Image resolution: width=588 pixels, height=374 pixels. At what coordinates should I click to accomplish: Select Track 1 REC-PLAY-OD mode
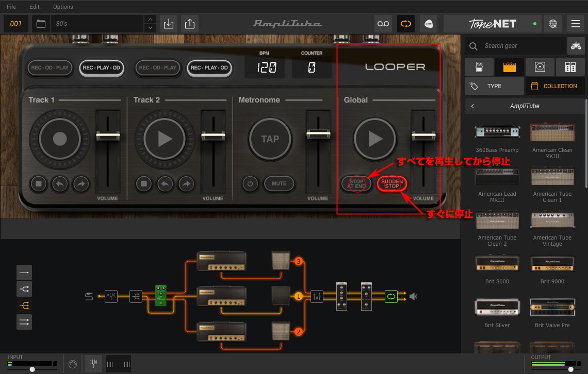pos(101,68)
